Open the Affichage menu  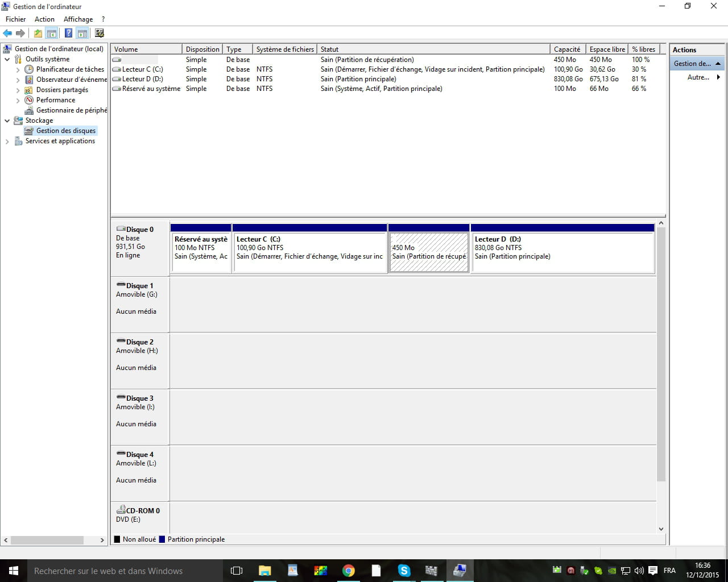(x=78, y=19)
